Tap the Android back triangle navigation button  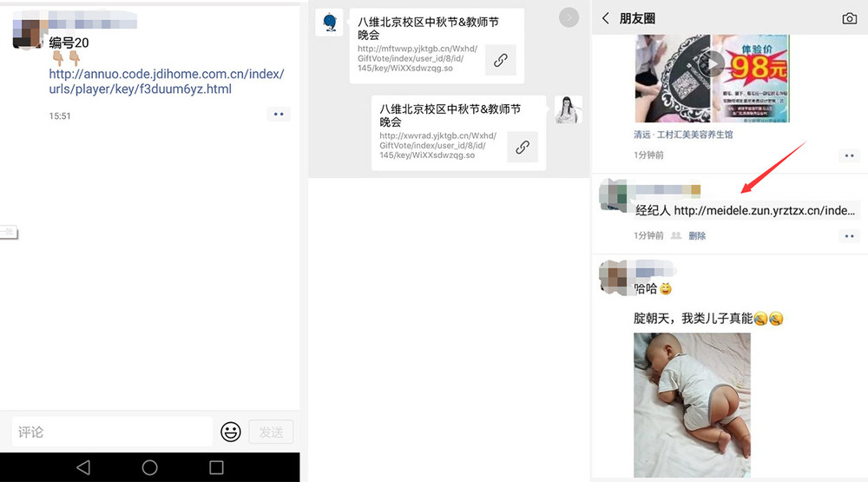83,467
